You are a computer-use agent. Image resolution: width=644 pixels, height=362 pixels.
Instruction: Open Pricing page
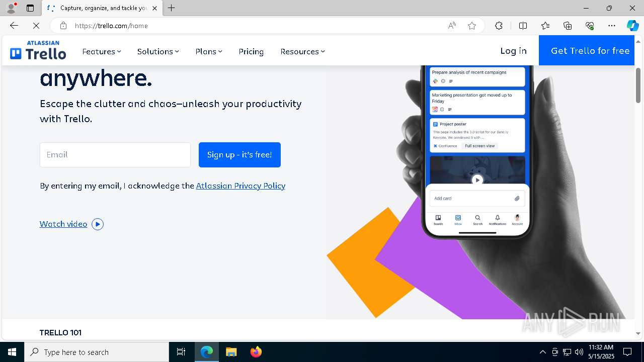[251, 51]
